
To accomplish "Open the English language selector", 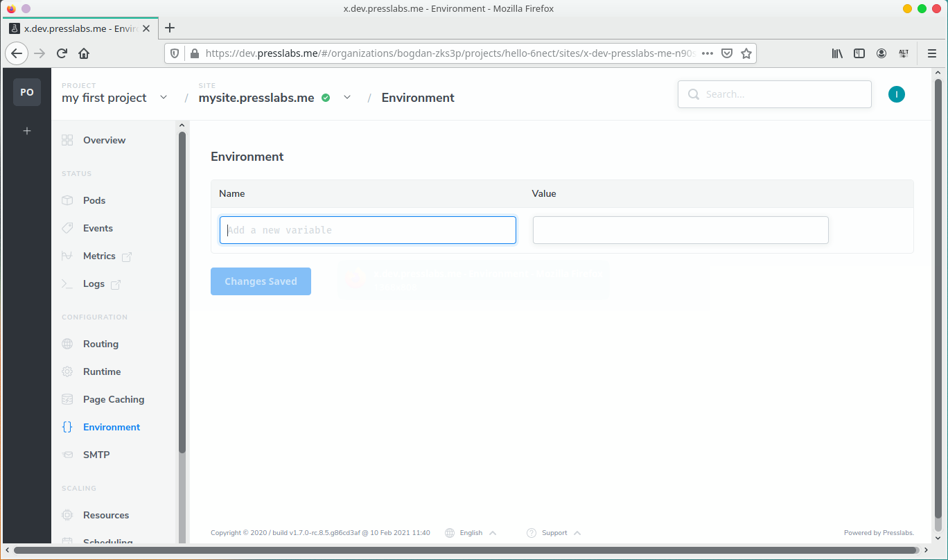I will point(471,533).
